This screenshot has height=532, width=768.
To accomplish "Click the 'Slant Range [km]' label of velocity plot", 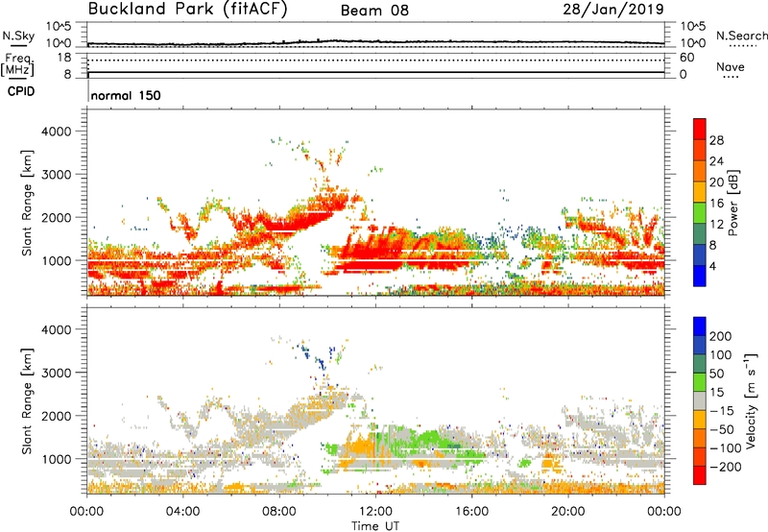I will pos(27,401).
